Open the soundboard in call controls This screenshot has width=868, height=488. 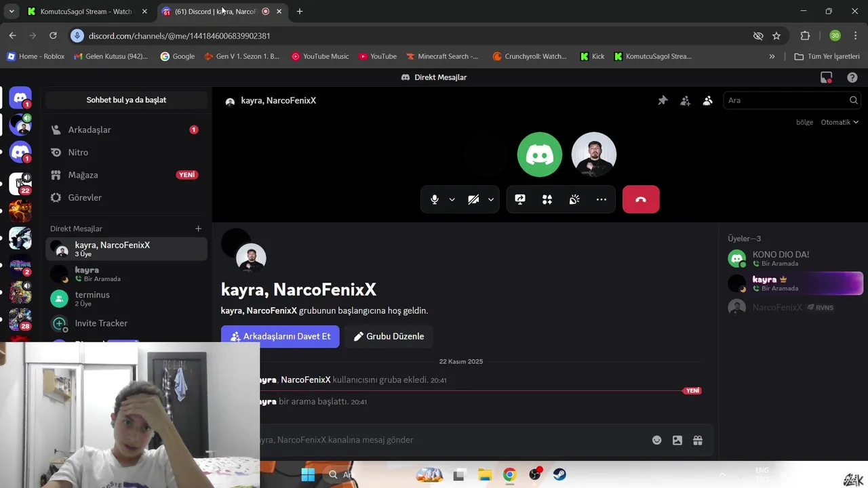[x=574, y=199]
